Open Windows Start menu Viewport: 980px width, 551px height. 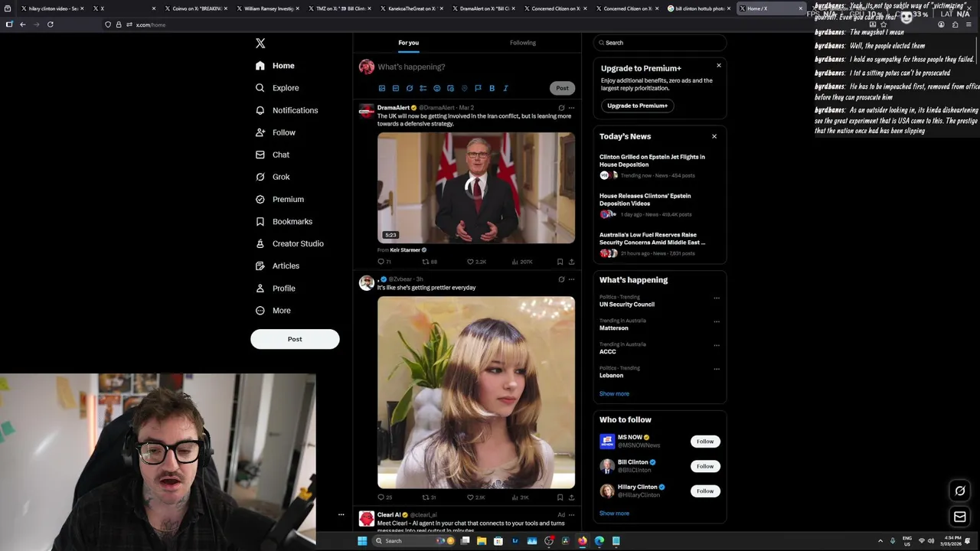[362, 541]
